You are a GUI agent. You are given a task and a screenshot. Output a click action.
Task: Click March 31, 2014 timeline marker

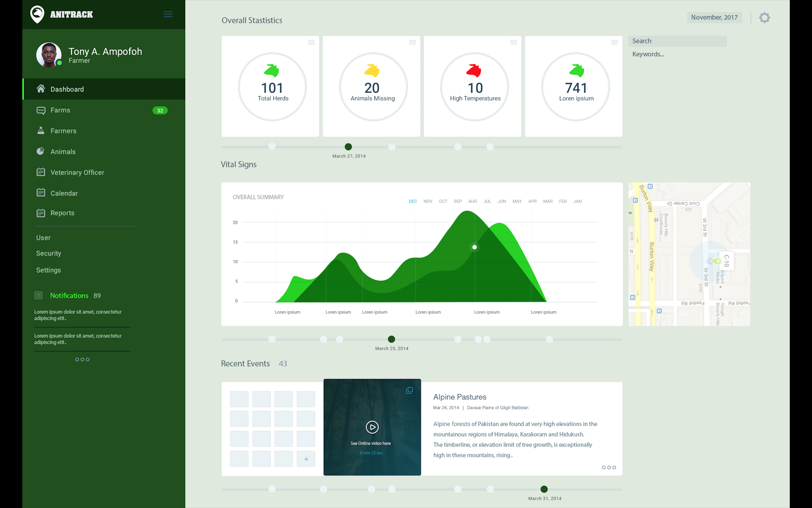coord(544,489)
